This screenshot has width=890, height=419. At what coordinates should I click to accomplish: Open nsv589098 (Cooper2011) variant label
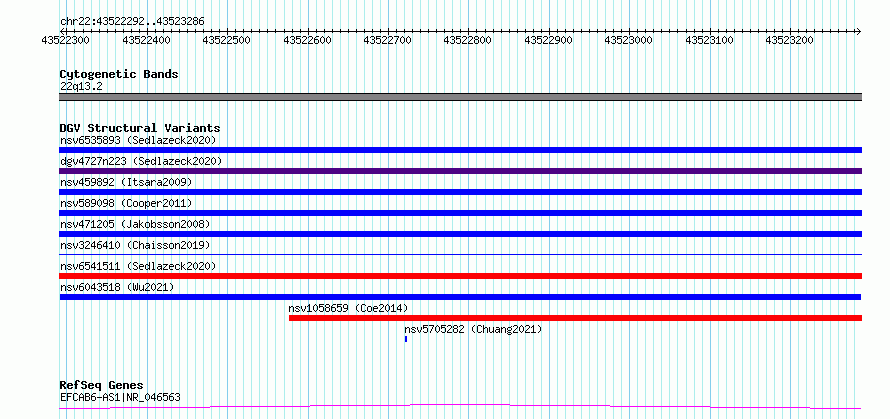tap(126, 203)
